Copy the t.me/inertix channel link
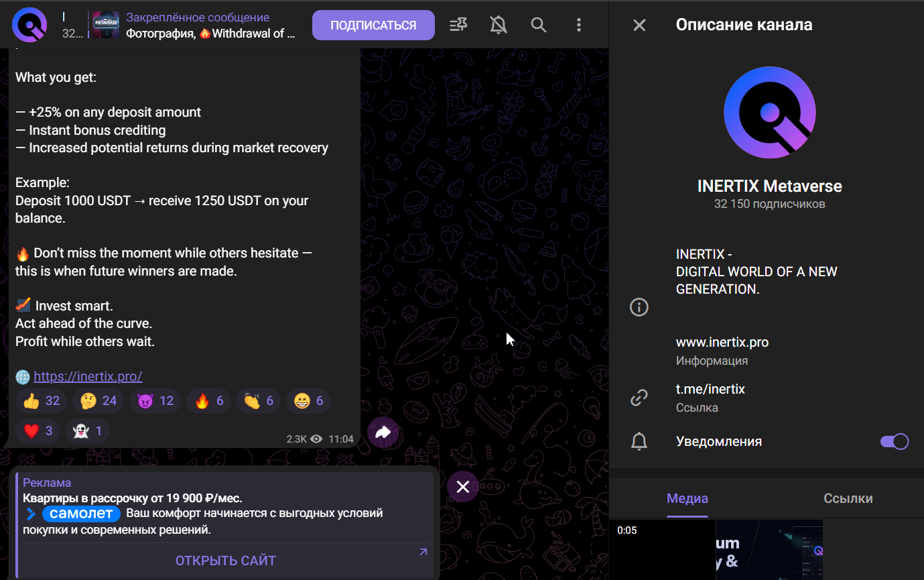The height and width of the screenshot is (580, 924). (x=710, y=389)
